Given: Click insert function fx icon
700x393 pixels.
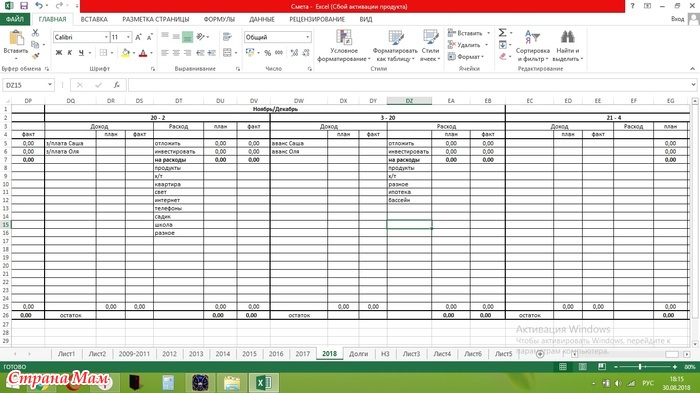Looking at the screenshot, I should click(117, 85).
